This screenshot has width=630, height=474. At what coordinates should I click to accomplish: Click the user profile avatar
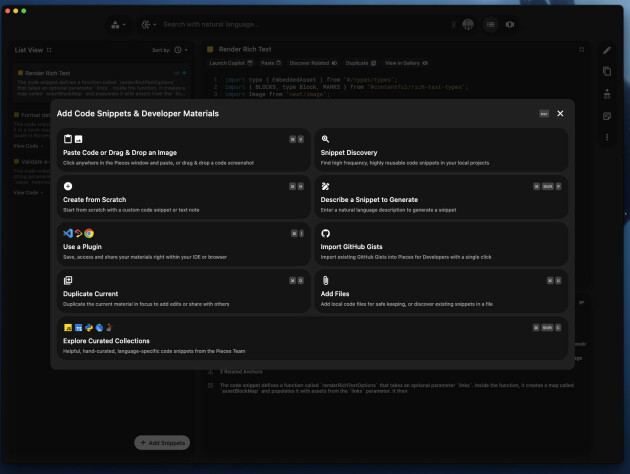point(468,25)
